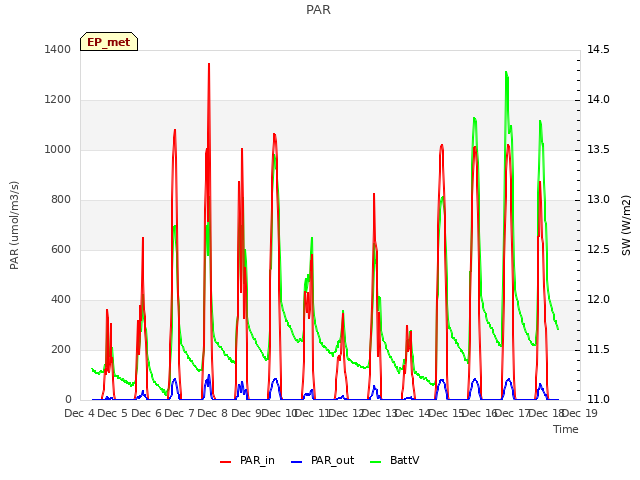Screen dimensions: 640x480
Task: Click the Dec 4 x-axis tick label
Action: [80, 413]
